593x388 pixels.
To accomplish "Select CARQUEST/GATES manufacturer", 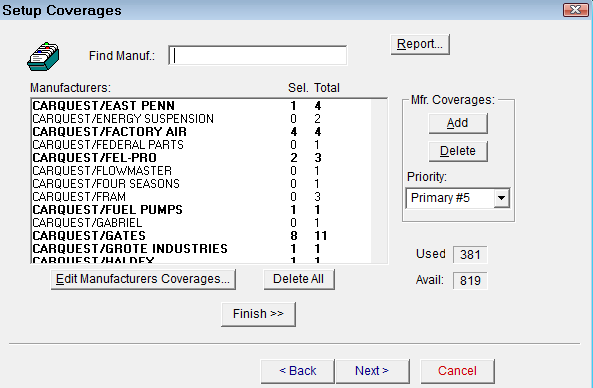I will click(201, 236).
